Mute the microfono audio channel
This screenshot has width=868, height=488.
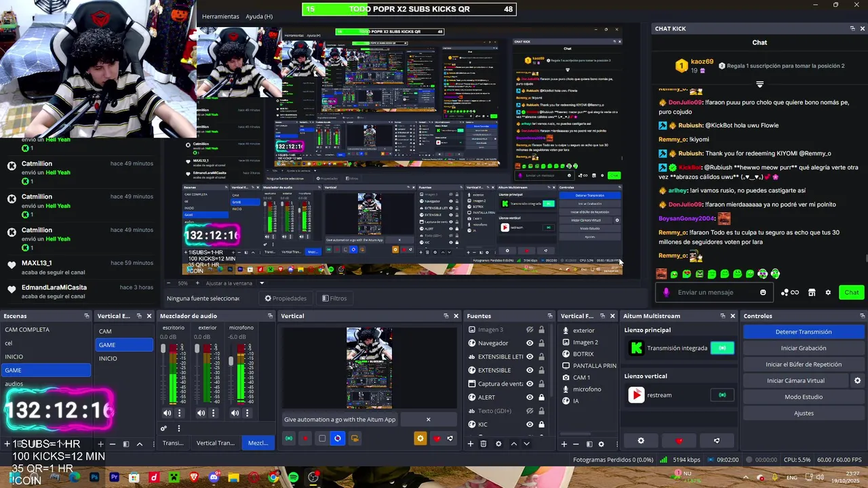tap(235, 413)
